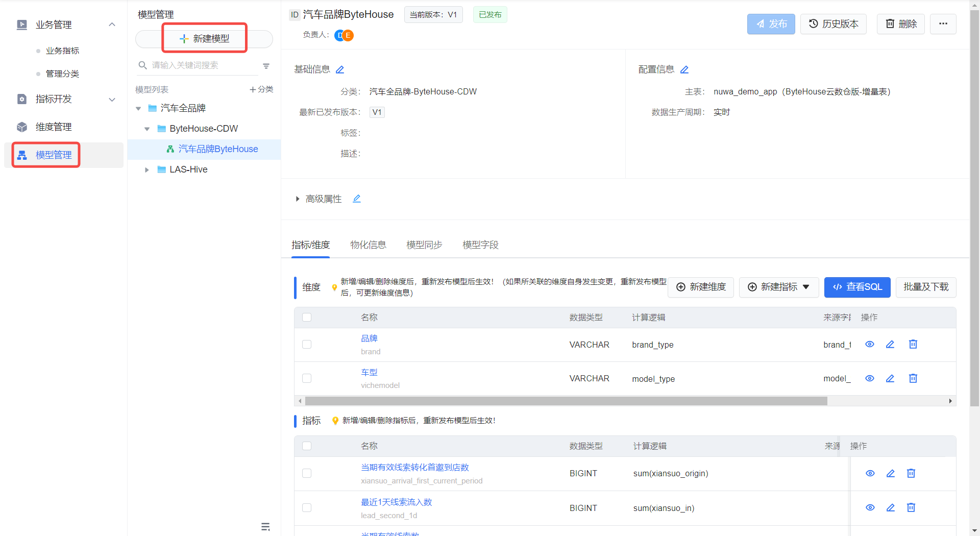Viewport: 980px width, 536px height.
Task: Click the right arrow of dimension table scrollbar
Action: [x=950, y=401]
